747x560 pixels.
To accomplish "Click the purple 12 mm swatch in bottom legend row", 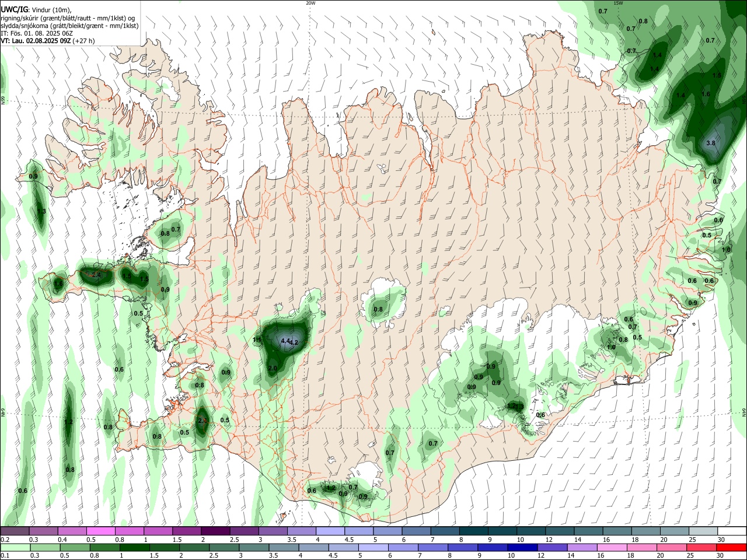I will coord(551,547).
